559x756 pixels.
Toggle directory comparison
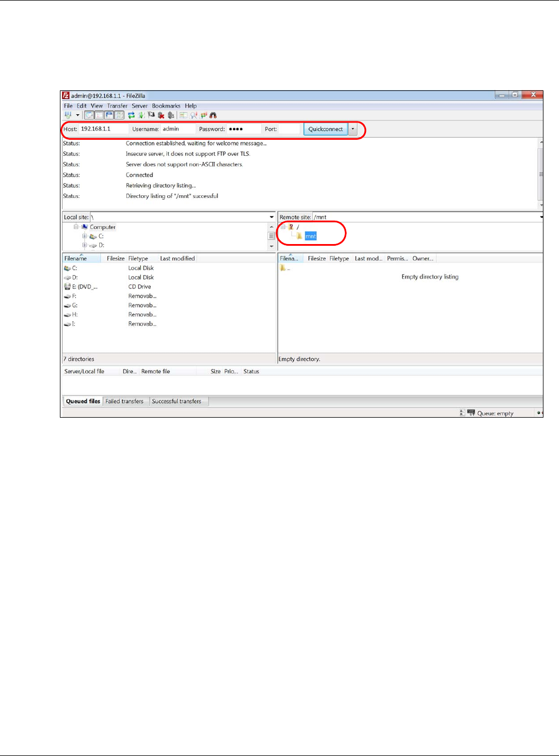click(194, 115)
